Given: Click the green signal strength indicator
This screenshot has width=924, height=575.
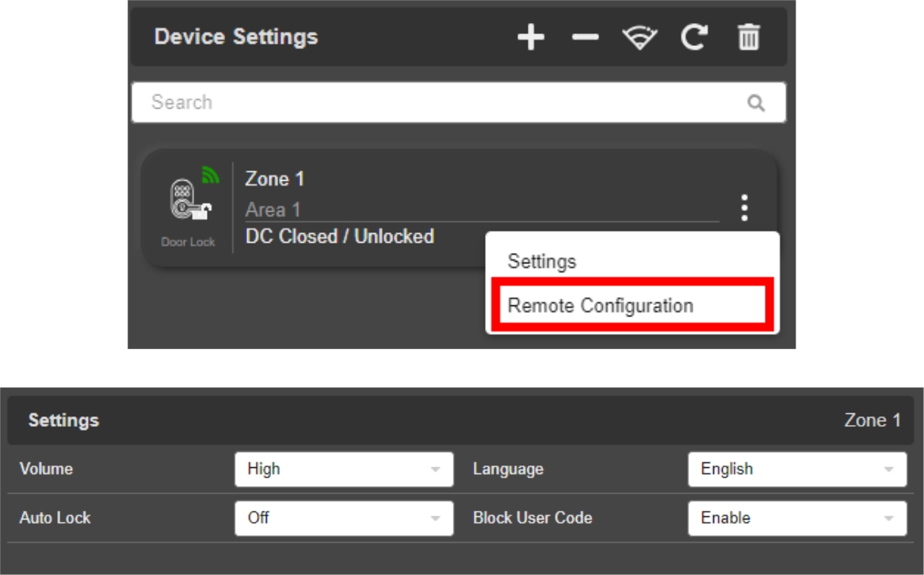Looking at the screenshot, I should pyautogui.click(x=210, y=174).
